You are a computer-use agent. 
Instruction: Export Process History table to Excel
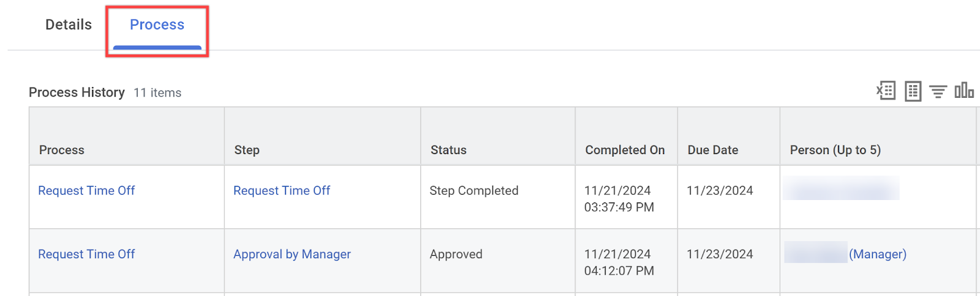click(886, 91)
